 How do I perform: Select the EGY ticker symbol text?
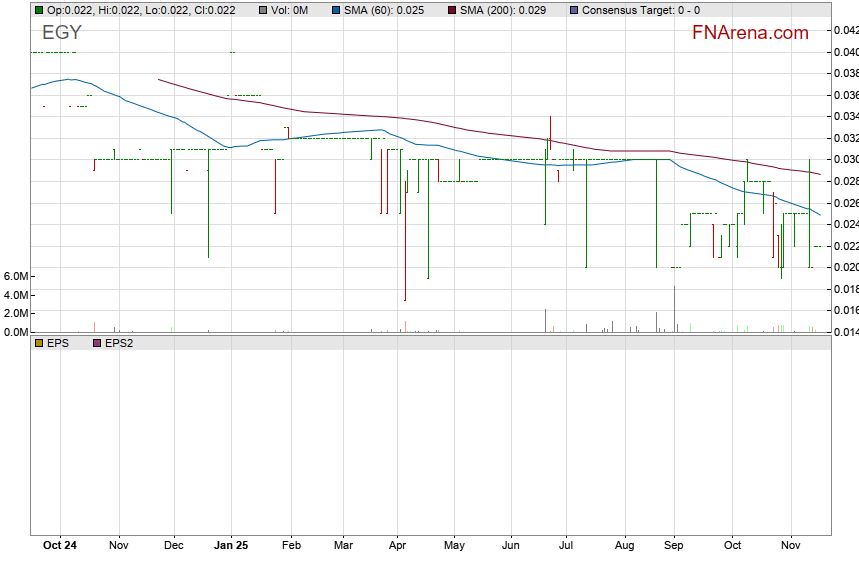coord(62,33)
